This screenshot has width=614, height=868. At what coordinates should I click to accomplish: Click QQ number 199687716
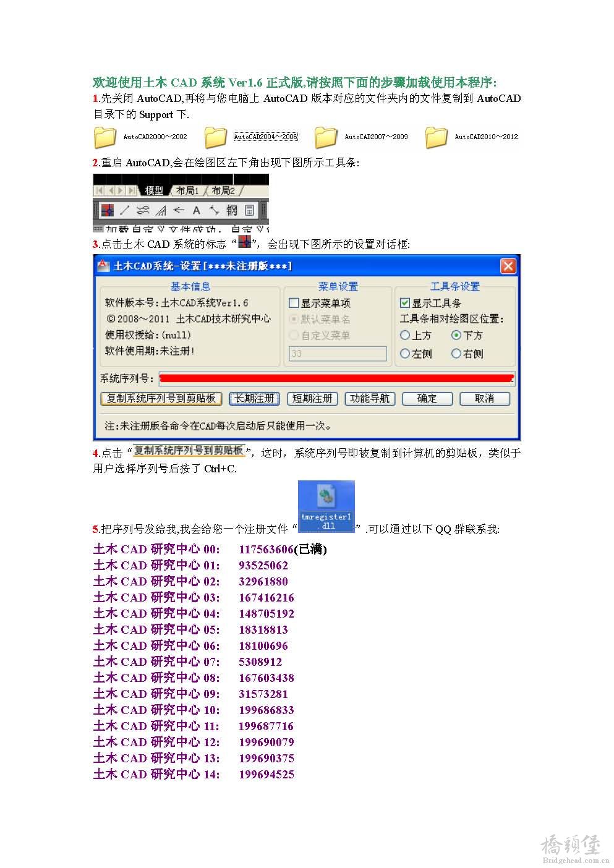tap(266, 726)
